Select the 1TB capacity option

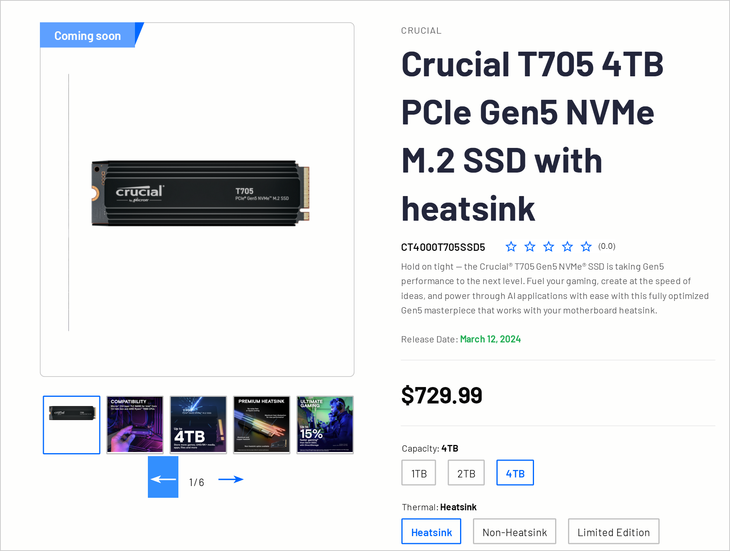pyautogui.click(x=419, y=473)
